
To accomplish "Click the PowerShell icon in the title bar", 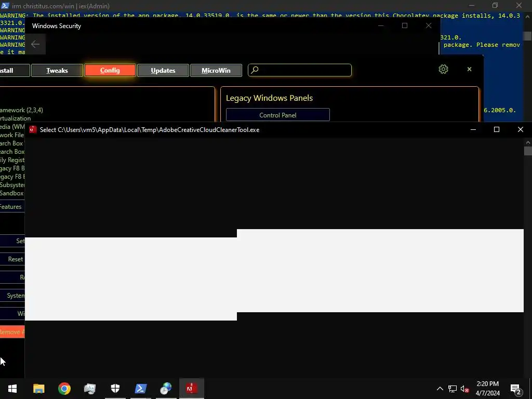I will [5, 6].
